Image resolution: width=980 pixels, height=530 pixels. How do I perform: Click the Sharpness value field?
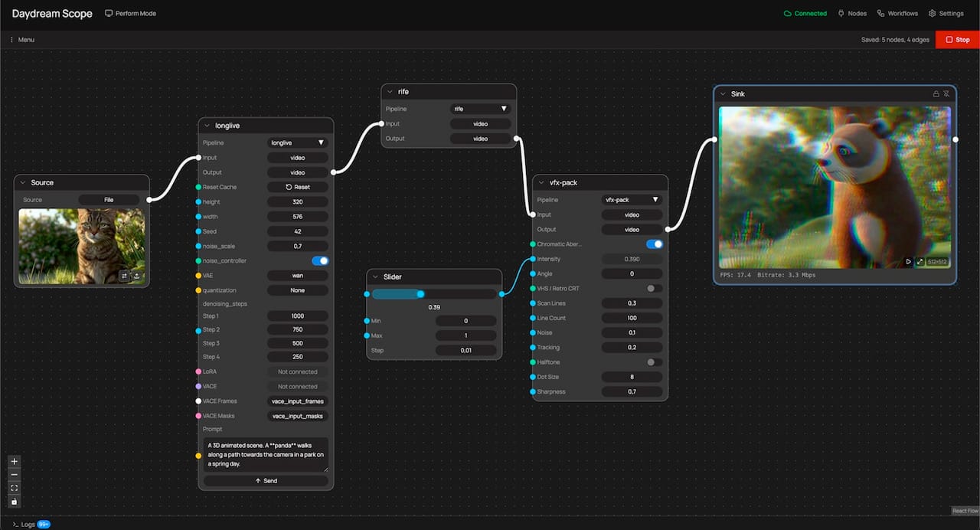point(632,391)
